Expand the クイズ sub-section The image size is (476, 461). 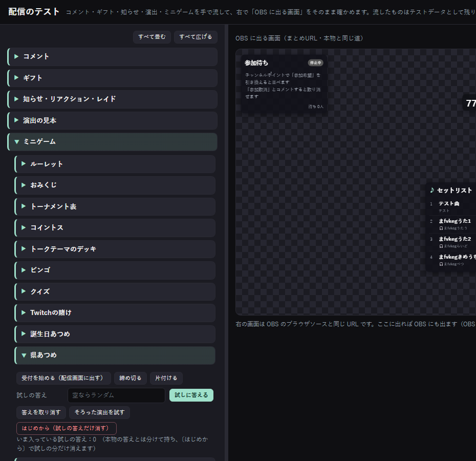pyautogui.click(x=115, y=291)
